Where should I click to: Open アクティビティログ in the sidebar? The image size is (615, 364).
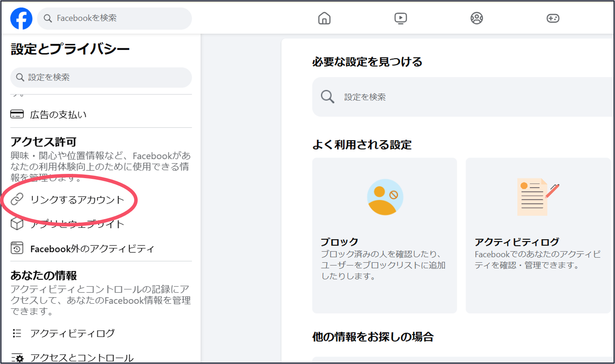point(72,333)
